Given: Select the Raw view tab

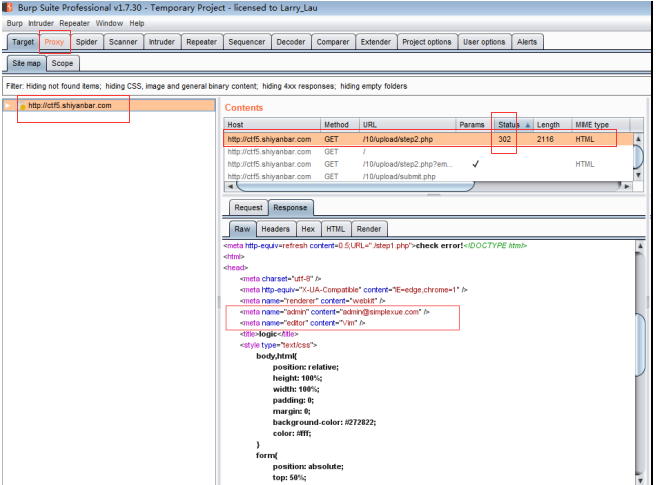Looking at the screenshot, I should 242,229.
